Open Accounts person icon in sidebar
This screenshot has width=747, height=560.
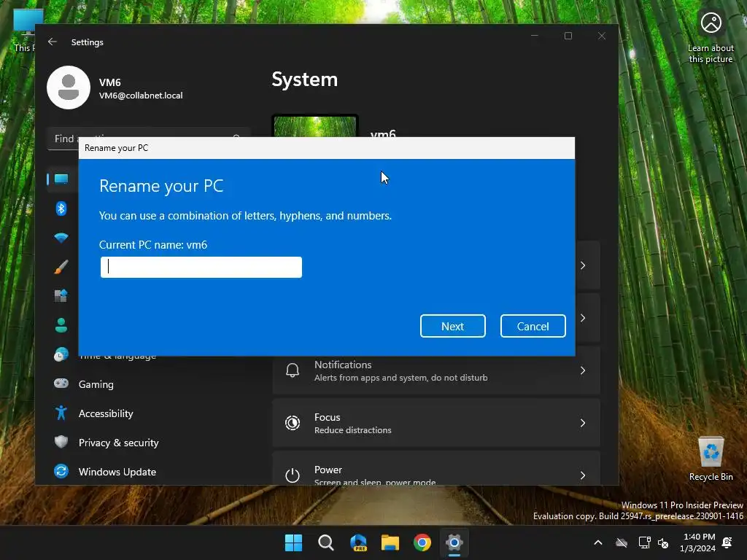tap(61, 325)
